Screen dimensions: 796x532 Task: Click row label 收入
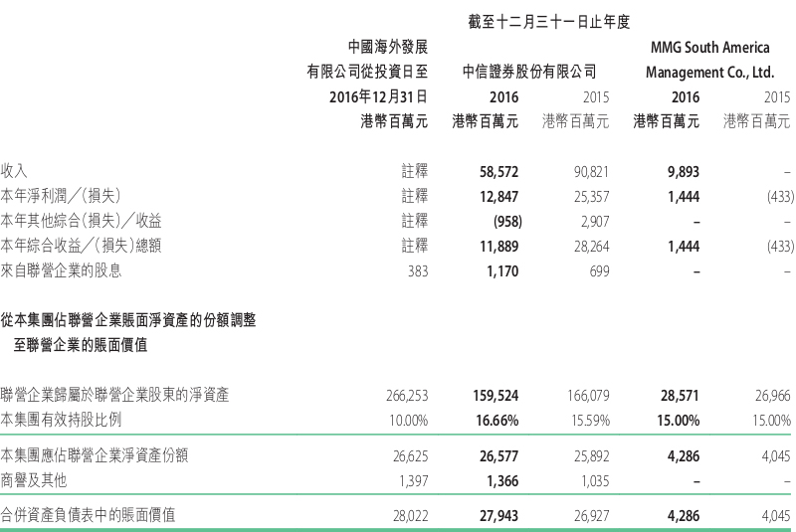click(x=14, y=171)
